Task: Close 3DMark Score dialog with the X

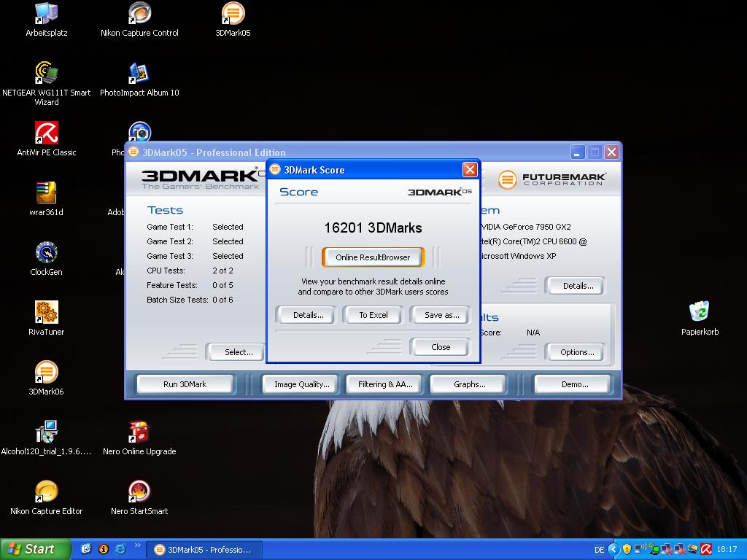Action: [x=470, y=169]
